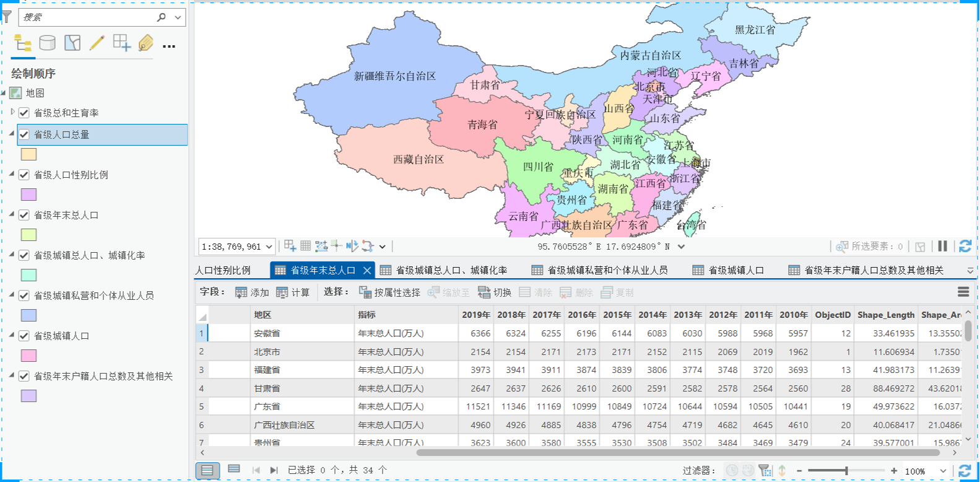Open the 省级城镇私营和个体从业人员 tab
This screenshot has height=482, width=980.
pos(600,270)
